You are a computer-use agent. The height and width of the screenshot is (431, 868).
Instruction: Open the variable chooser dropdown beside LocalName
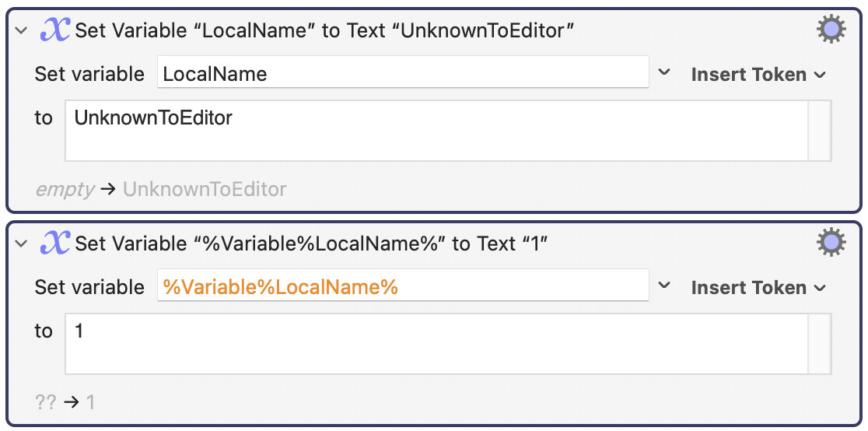pyautogui.click(x=664, y=73)
